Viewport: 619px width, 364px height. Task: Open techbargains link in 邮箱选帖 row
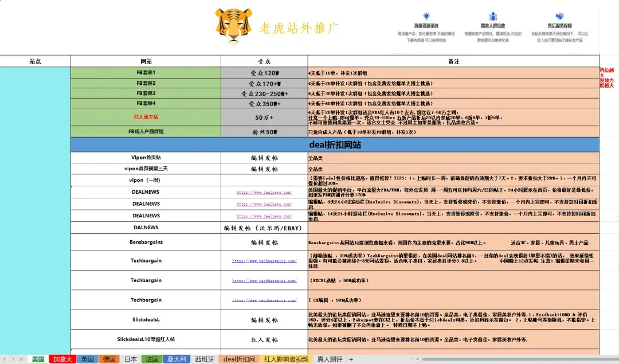click(264, 261)
